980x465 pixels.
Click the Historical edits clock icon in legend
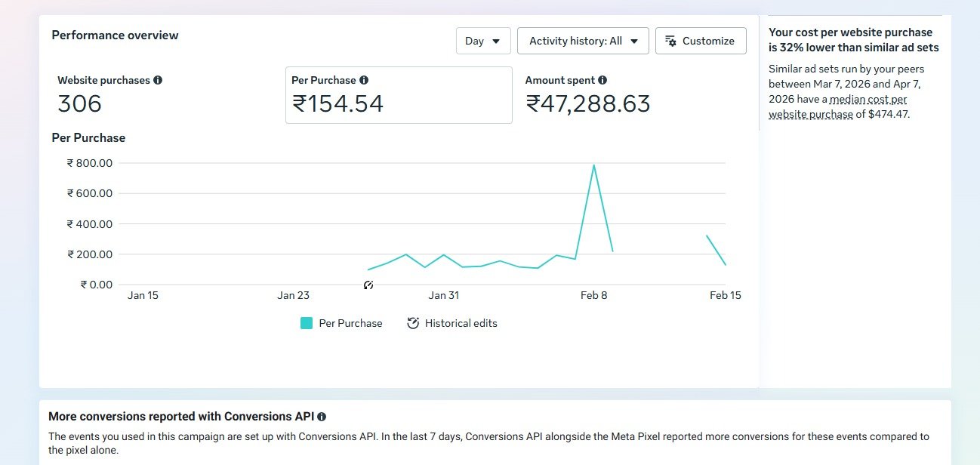coord(413,323)
